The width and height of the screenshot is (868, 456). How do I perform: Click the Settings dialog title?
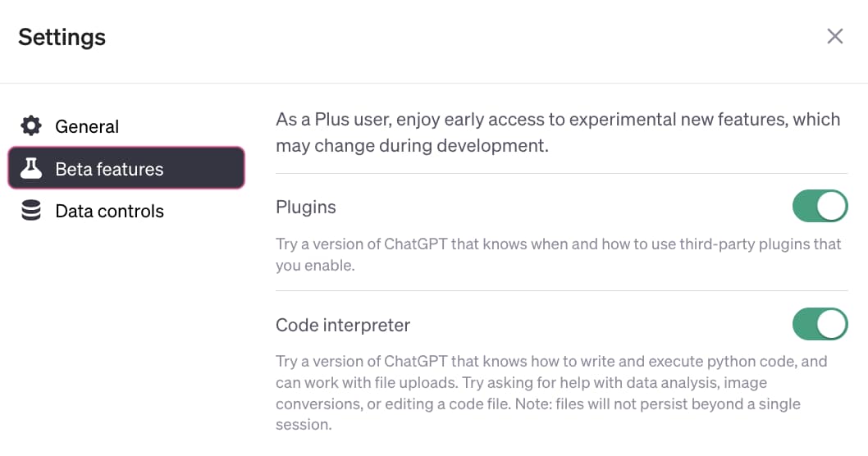click(x=62, y=37)
